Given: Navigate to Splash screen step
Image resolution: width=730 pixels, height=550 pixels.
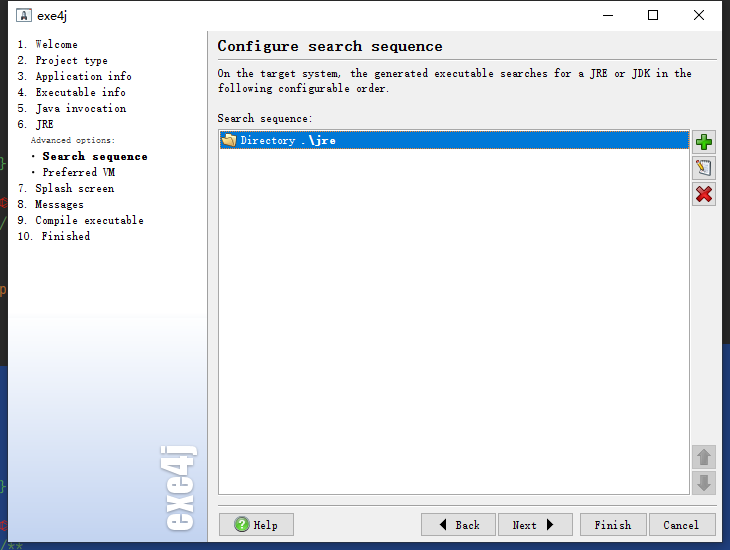Looking at the screenshot, I should pos(74,188).
